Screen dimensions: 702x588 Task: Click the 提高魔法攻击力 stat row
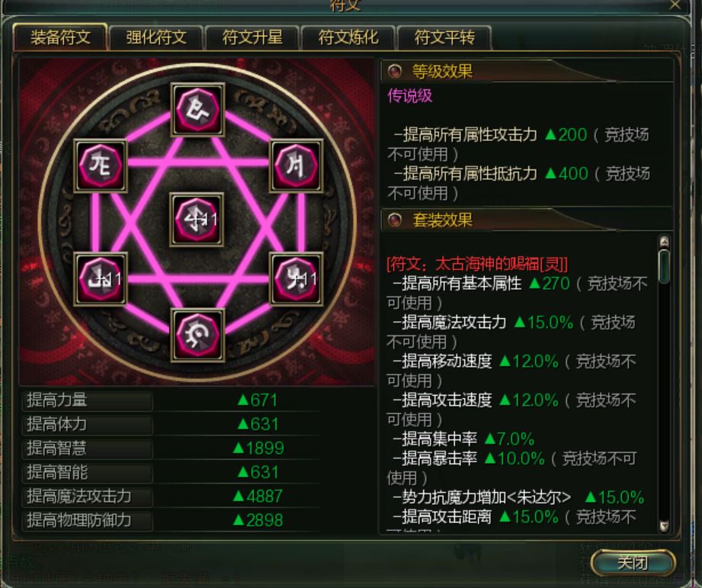tap(172, 496)
